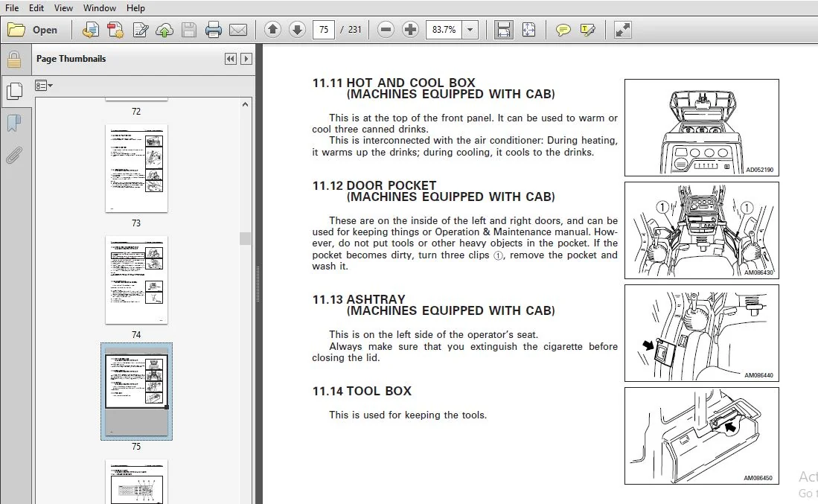
Task: Click the door pocket illustration AM086430
Action: pos(702,230)
